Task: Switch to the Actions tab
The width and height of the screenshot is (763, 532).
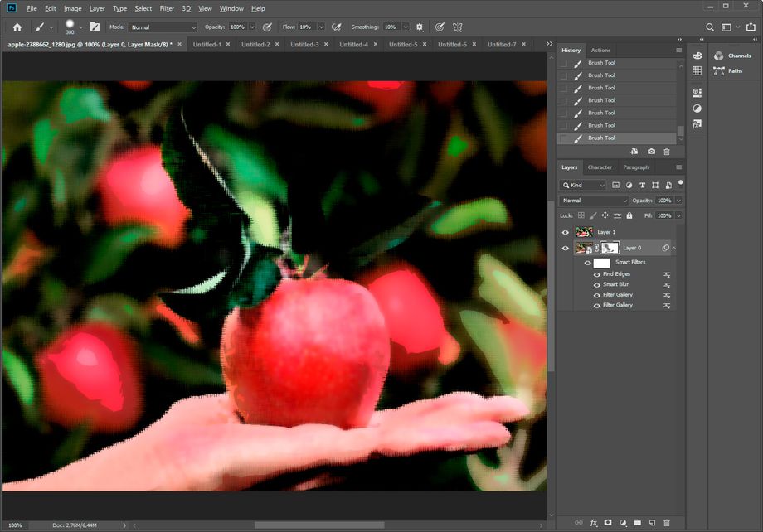Action: coord(600,50)
